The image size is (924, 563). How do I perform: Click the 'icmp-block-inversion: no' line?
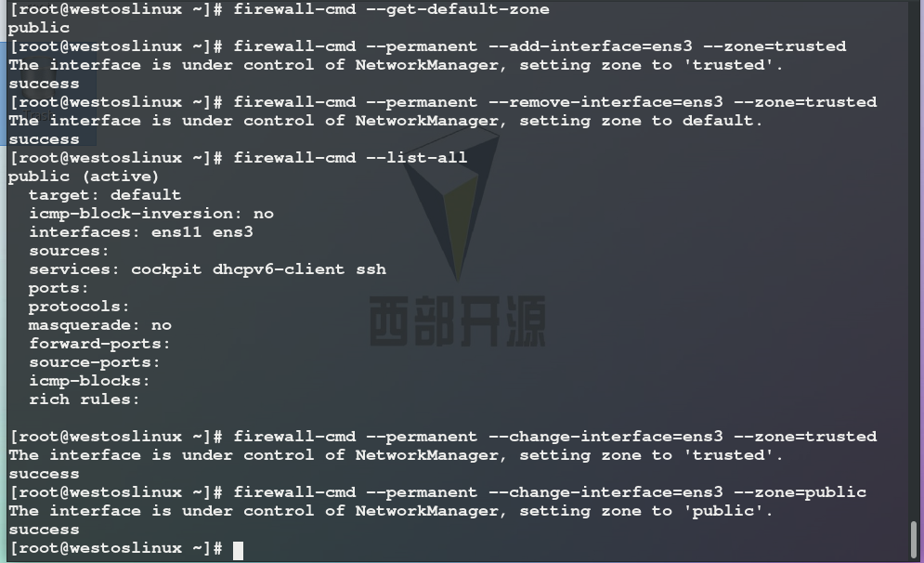(x=151, y=214)
